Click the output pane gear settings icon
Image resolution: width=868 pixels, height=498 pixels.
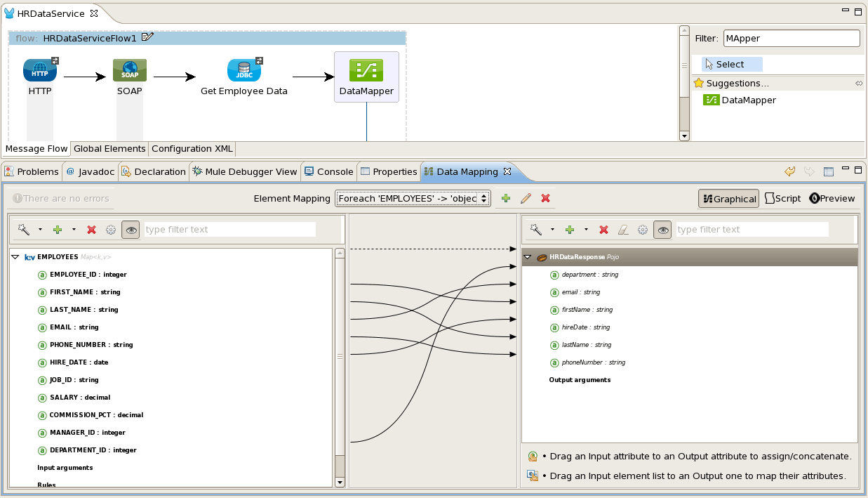pyautogui.click(x=642, y=230)
